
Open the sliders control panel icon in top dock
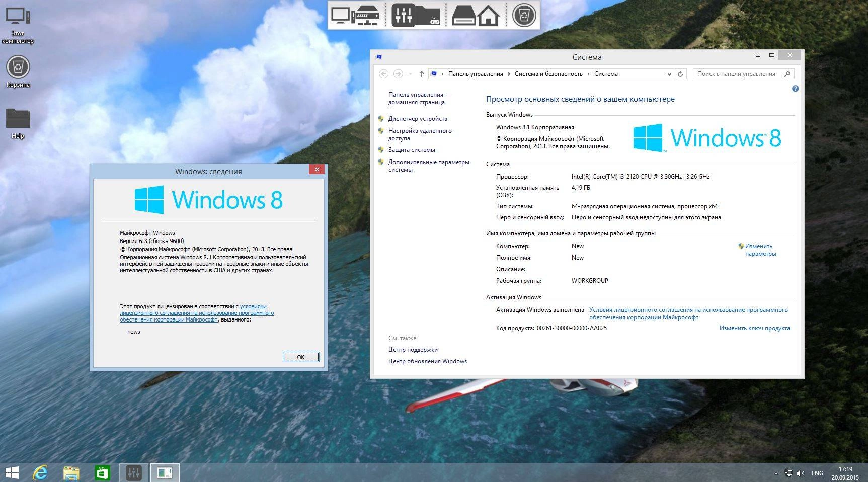[404, 15]
